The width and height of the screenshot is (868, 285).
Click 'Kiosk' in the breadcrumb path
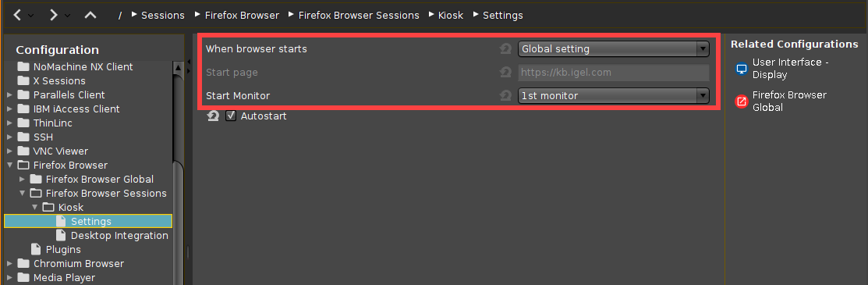tap(451, 16)
